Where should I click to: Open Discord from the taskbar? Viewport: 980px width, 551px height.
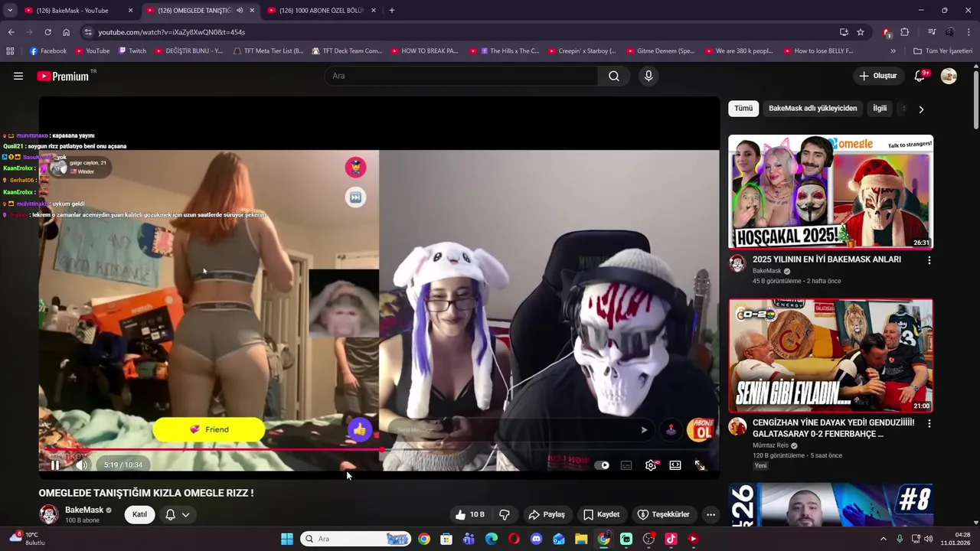pyautogui.click(x=536, y=539)
